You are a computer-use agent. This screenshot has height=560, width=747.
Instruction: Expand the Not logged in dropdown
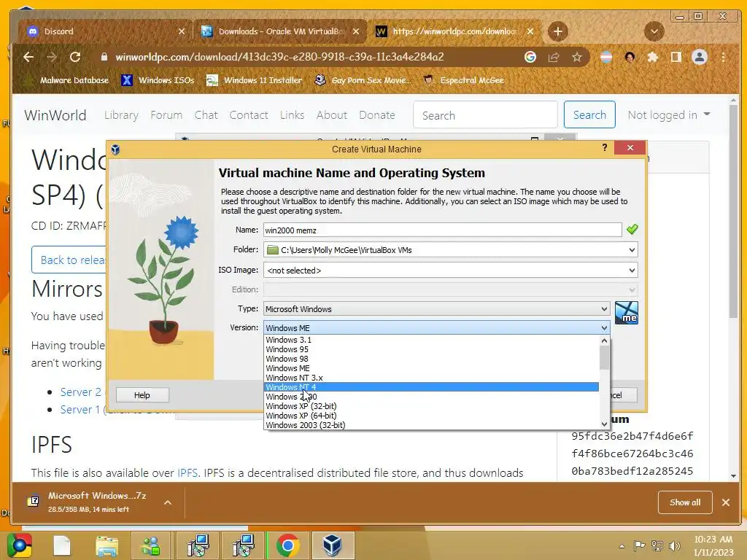(668, 114)
